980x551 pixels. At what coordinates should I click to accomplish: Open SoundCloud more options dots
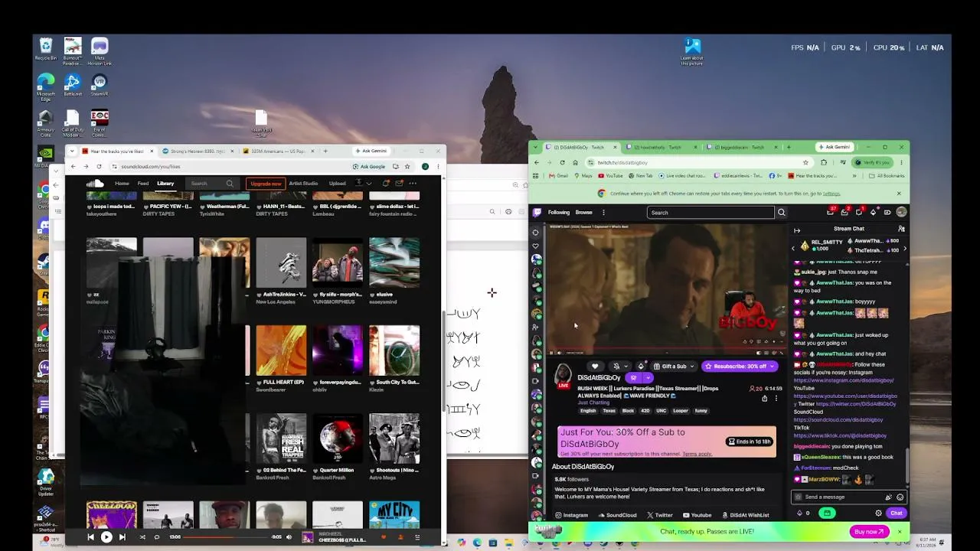413,184
